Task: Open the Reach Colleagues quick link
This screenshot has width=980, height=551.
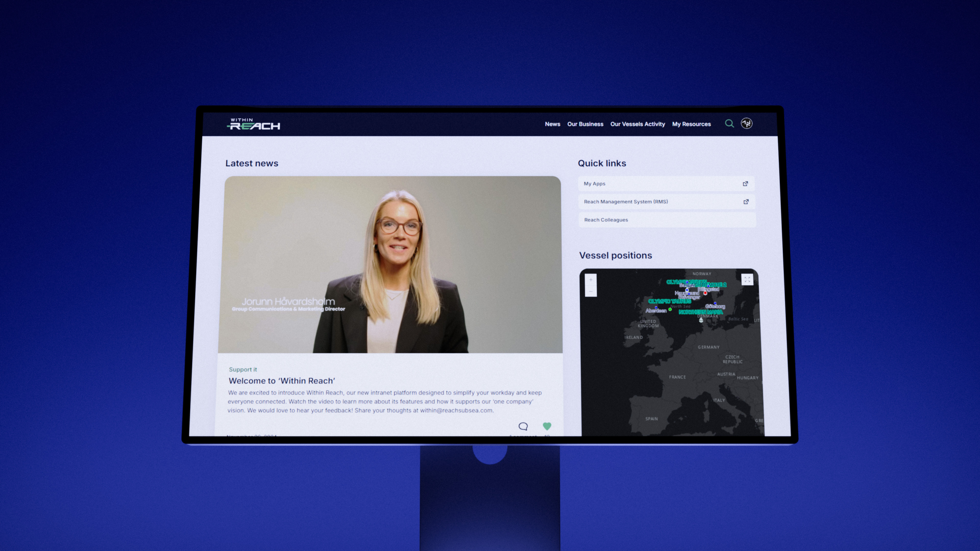Action: (606, 220)
